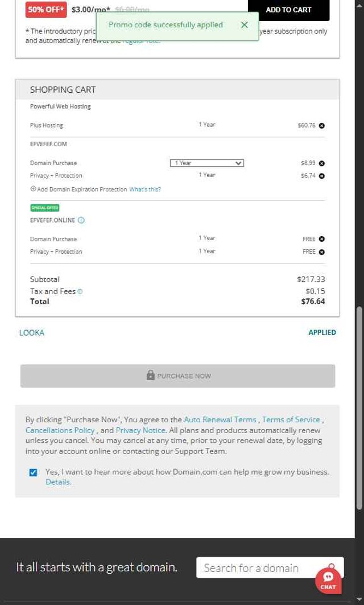This screenshot has width=364, height=605.
Task: Open Auto Renewal Terms link
Action: point(220,419)
